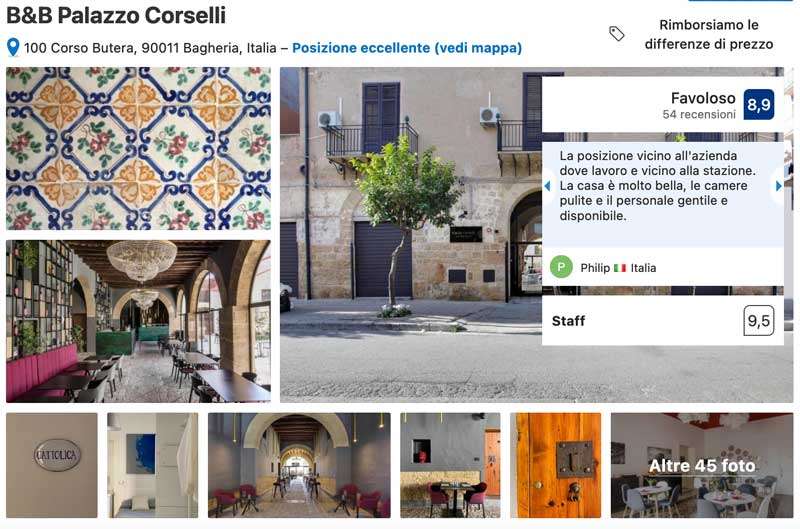Image resolution: width=800 pixels, height=529 pixels.
Task: Click Rimborsiamo le differenze di prezzo
Action: tap(709, 34)
